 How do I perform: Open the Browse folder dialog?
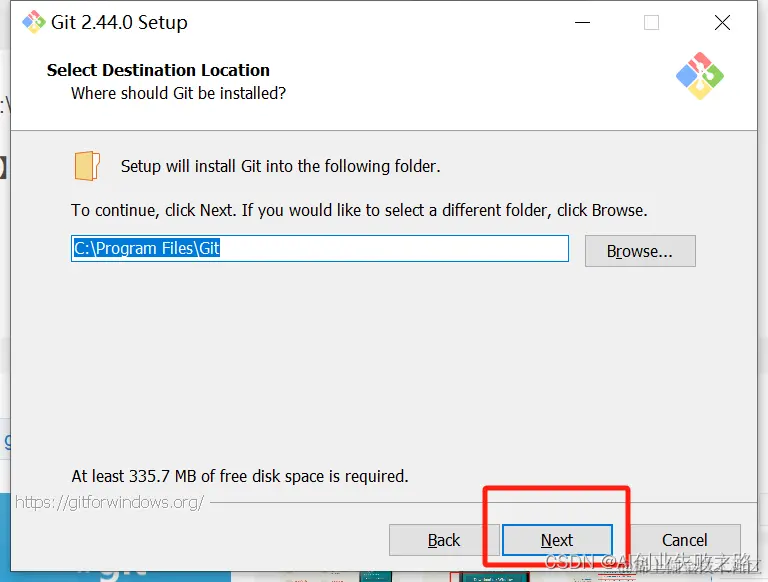[x=640, y=251]
